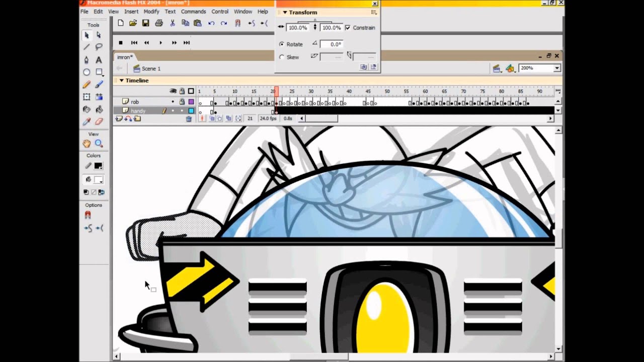The image size is (644, 362).
Task: Add a motion guide layer
Action: pyautogui.click(x=128, y=119)
